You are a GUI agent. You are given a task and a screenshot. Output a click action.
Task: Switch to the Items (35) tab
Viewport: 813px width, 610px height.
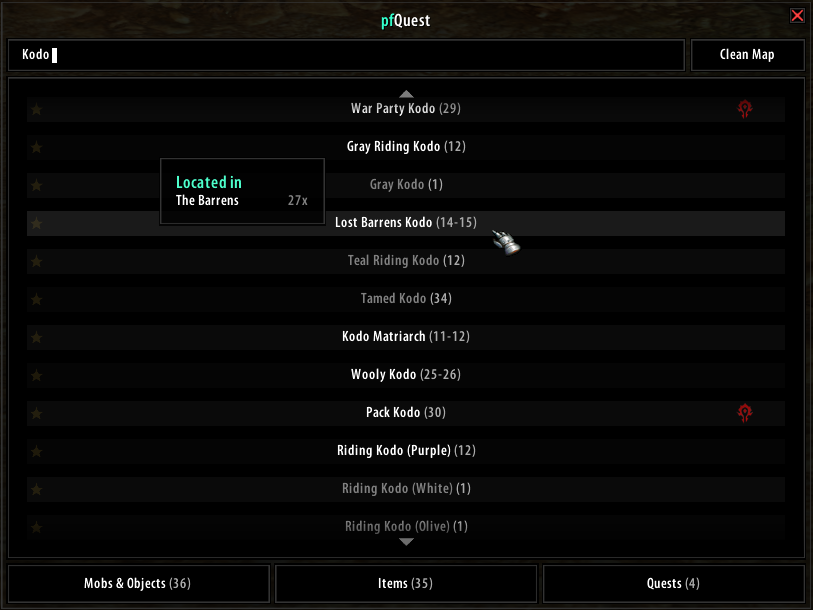405,584
